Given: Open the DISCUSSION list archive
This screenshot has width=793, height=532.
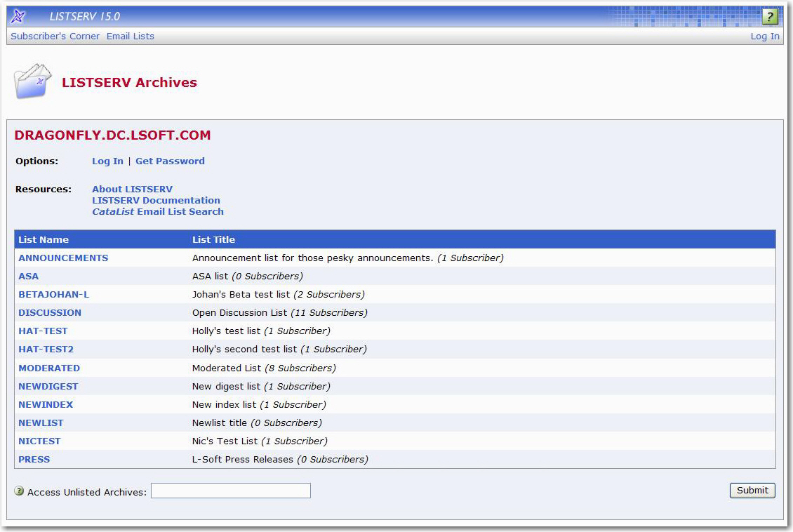Looking at the screenshot, I should pyautogui.click(x=50, y=312).
